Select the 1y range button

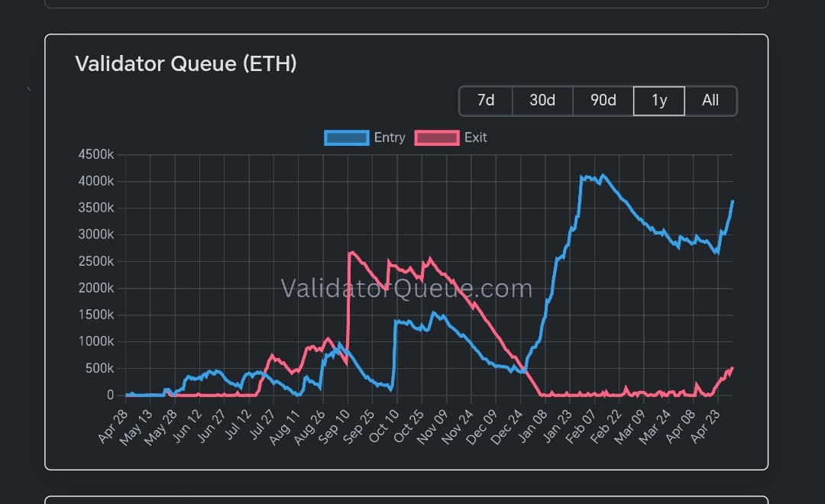[x=659, y=101]
